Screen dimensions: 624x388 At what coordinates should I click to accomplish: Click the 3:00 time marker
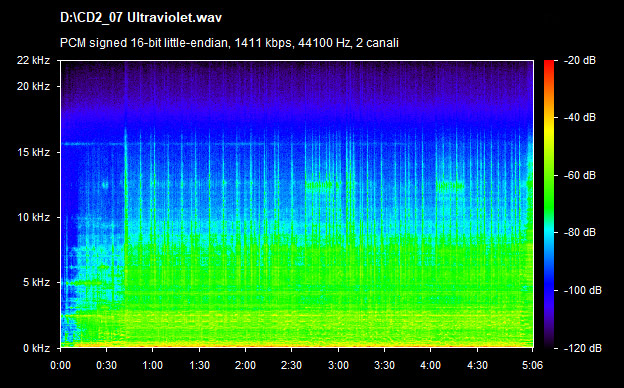(338, 365)
